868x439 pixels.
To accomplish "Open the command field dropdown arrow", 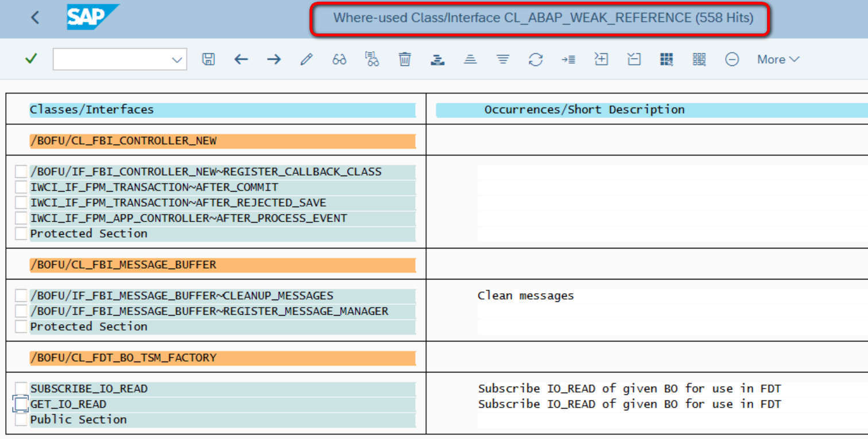I will point(177,60).
